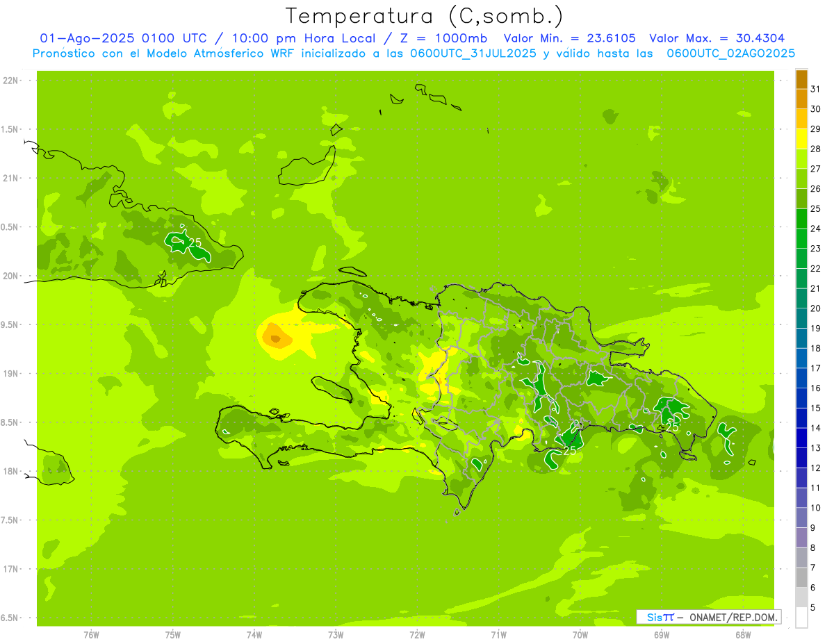Click the grey swatch between 6 and 7
Image resolution: width=834 pixels, height=644 pixels.
pyautogui.click(x=801, y=577)
